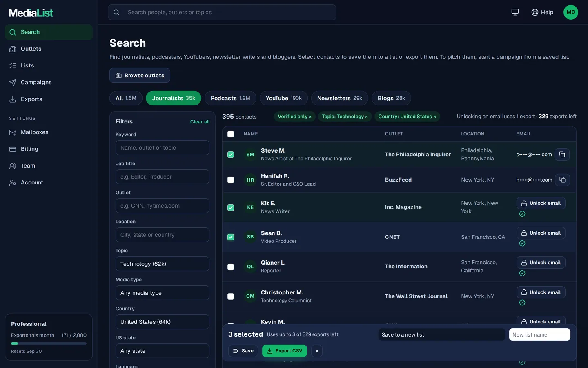The image size is (588, 368).
Task: Open Exports in the sidebar
Action: pyautogui.click(x=49, y=99)
